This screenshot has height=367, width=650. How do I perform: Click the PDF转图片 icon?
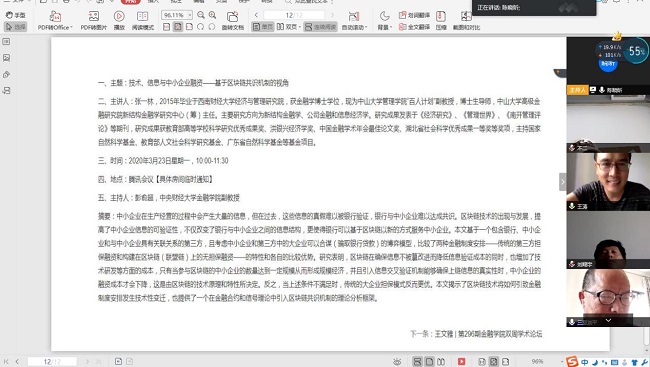(x=94, y=20)
